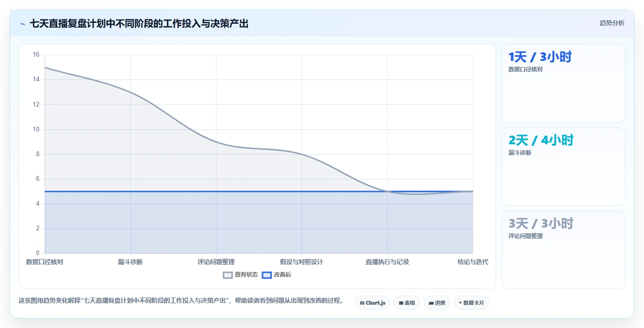Click the y-axis value 16
644x328 pixels.
coord(36,55)
